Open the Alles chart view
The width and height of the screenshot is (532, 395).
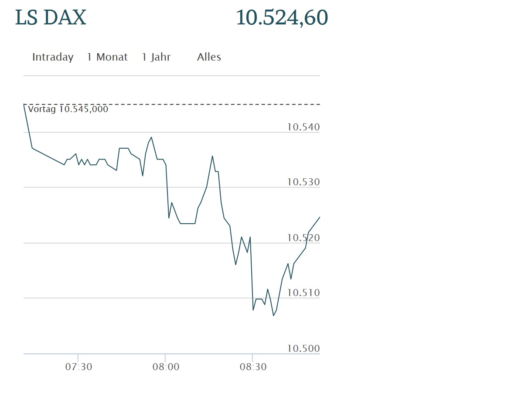point(209,57)
